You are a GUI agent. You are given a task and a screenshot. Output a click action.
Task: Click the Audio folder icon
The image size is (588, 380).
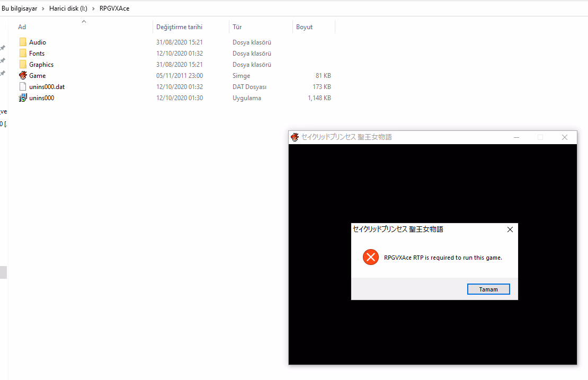coord(23,42)
